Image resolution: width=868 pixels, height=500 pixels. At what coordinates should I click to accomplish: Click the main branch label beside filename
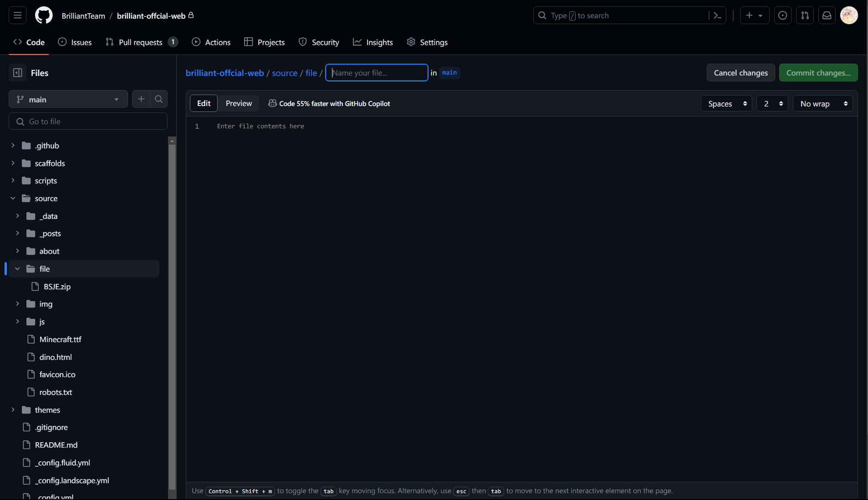tap(449, 73)
